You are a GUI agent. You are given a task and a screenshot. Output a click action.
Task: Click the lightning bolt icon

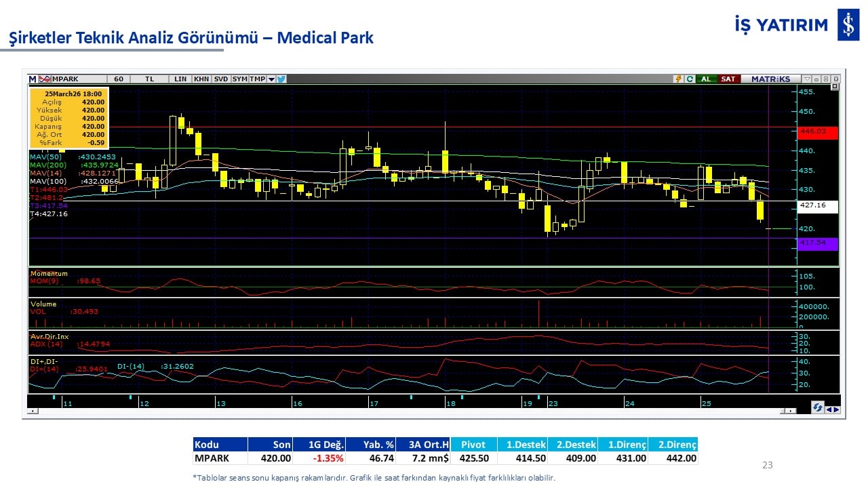pyautogui.click(x=677, y=79)
